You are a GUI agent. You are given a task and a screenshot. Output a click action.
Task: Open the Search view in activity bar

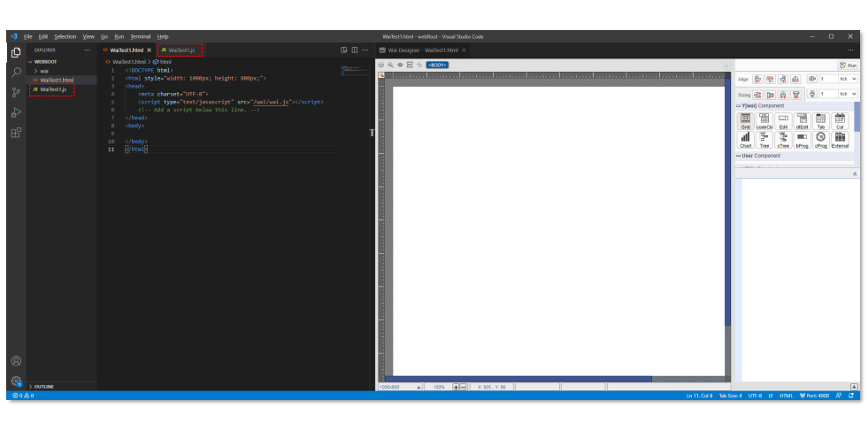click(16, 73)
